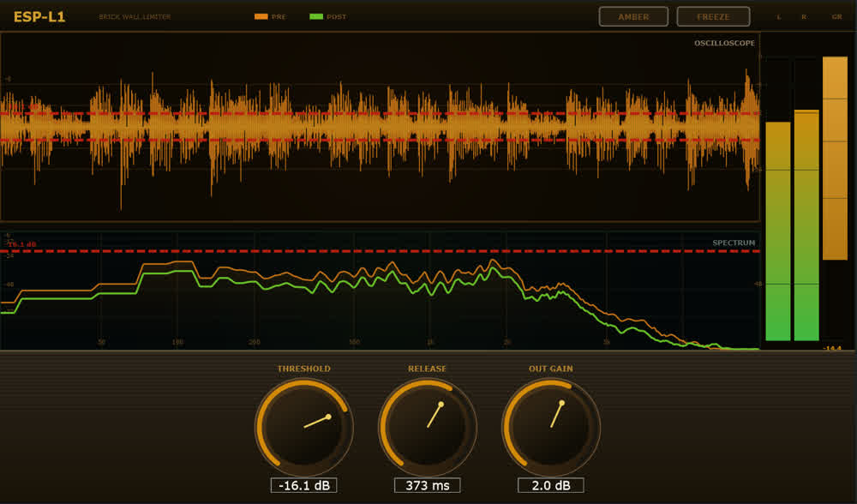This screenshot has height=504, width=857.
Task: Click the BRICK WALL LIMITER subtitle
Action: point(135,17)
